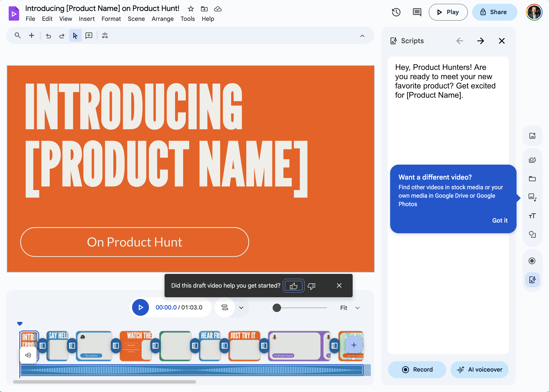Click the AI voiceover button
Image resolution: width=549 pixels, height=392 pixels.
click(x=479, y=369)
